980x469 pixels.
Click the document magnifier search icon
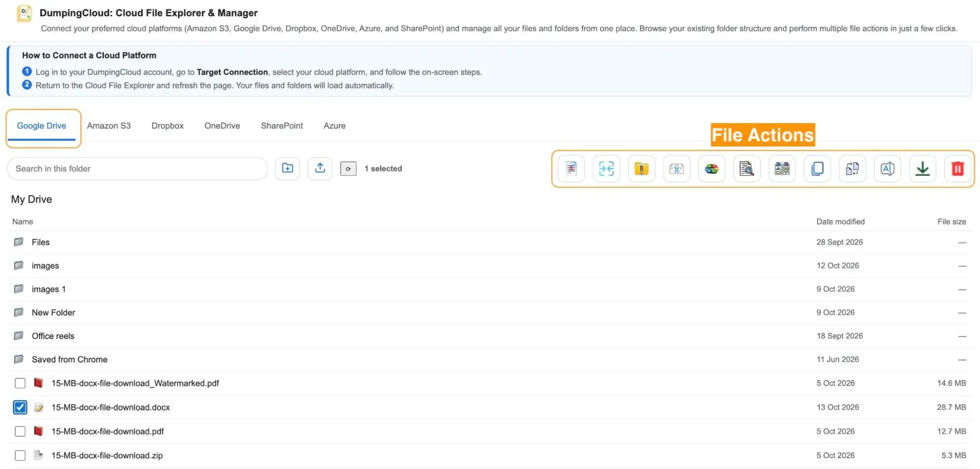pos(747,169)
